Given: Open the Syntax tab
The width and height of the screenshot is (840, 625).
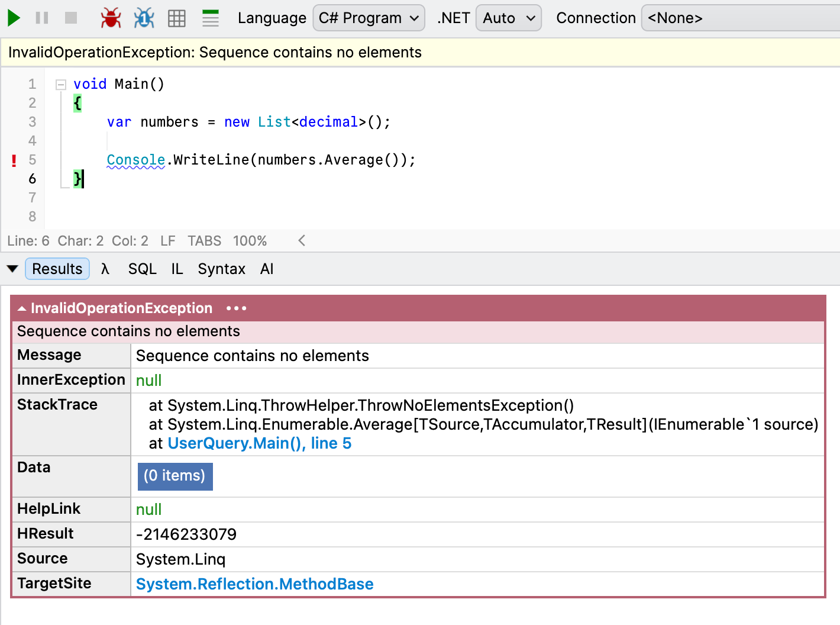Looking at the screenshot, I should coord(222,269).
